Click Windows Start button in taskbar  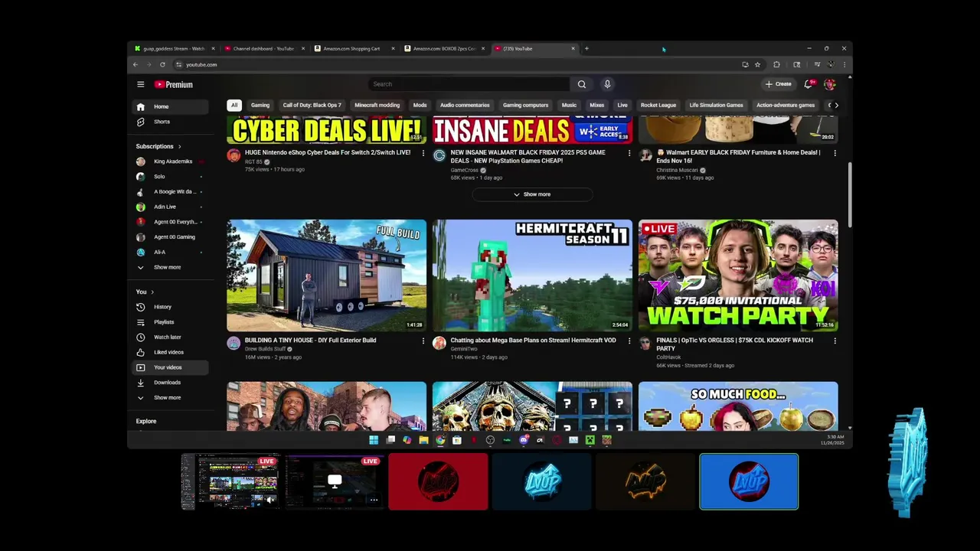(x=374, y=440)
